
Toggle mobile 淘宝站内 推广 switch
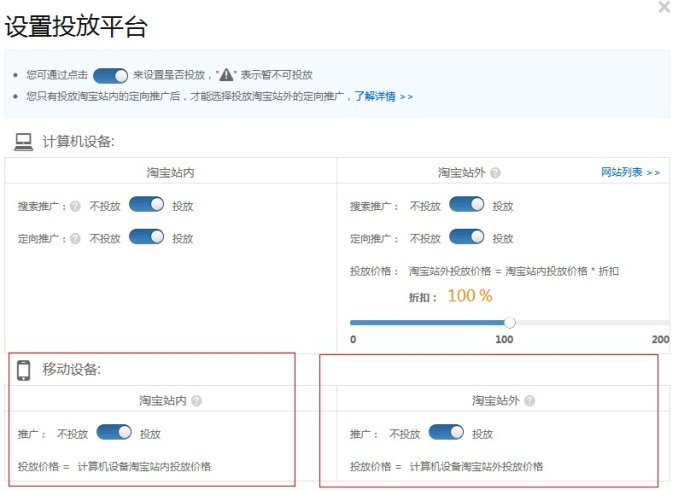coord(114,433)
